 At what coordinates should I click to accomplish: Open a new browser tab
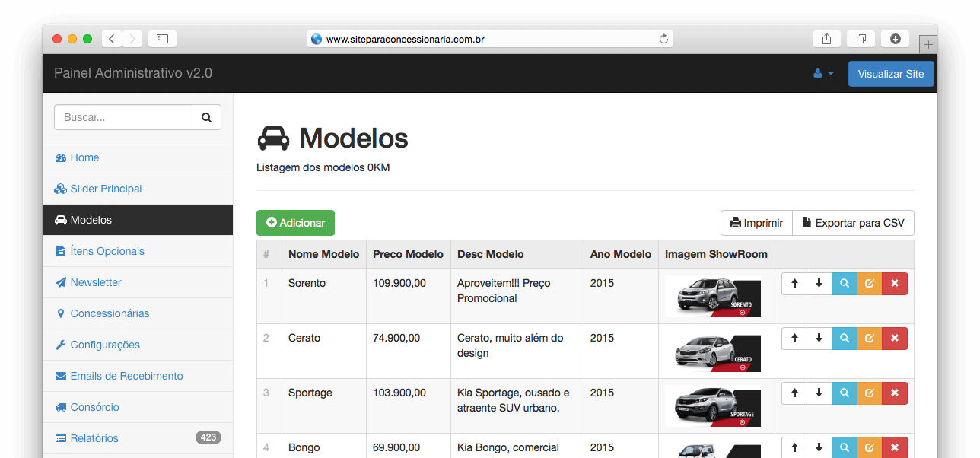point(928,44)
